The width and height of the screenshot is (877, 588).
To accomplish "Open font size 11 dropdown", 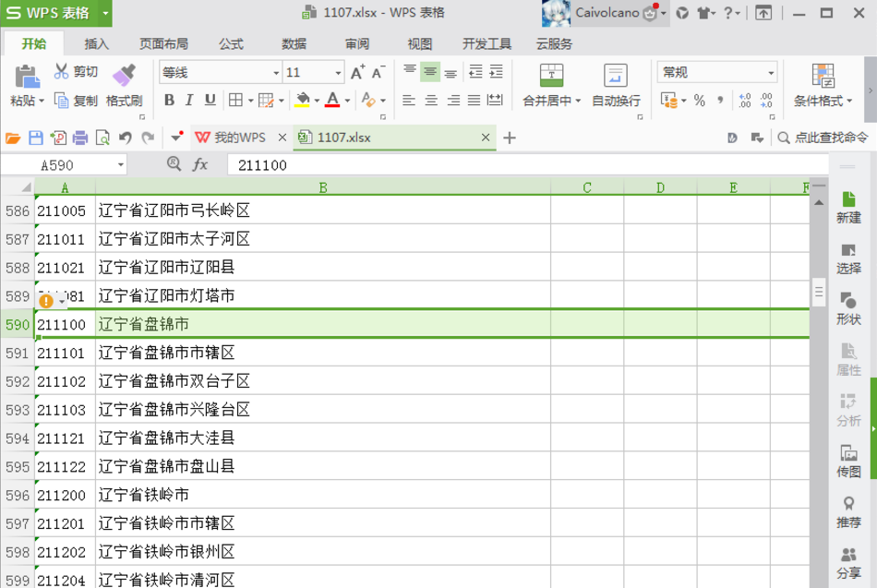I will (x=338, y=73).
